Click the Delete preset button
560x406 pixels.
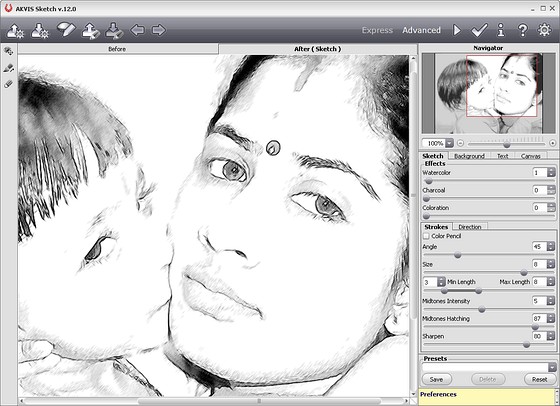point(488,379)
